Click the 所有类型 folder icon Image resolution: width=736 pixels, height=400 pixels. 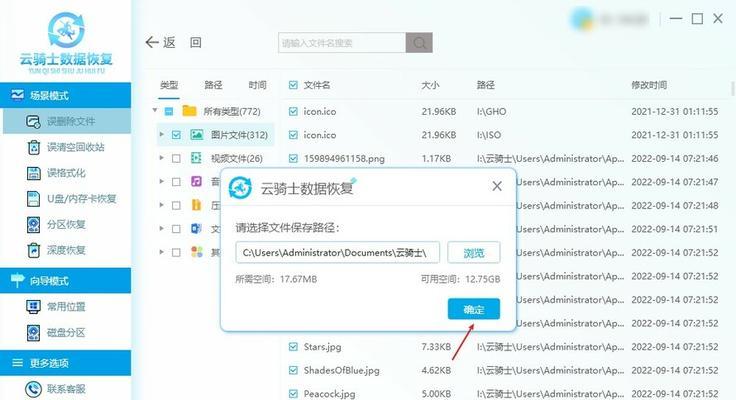(190, 111)
